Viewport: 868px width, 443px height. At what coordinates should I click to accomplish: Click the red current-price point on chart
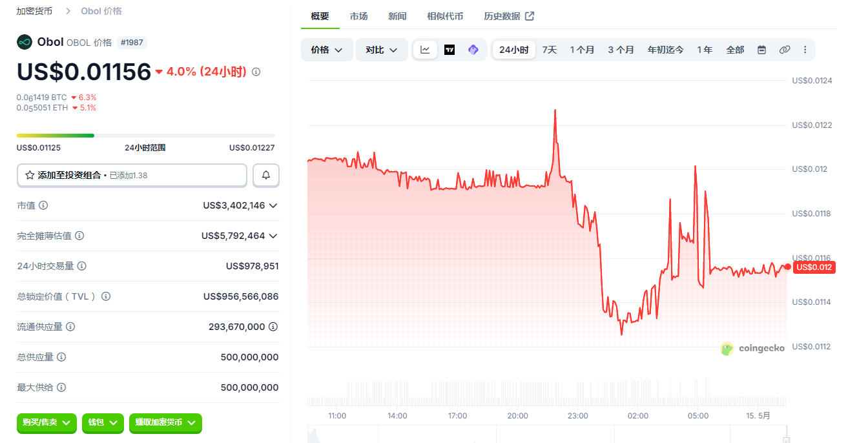[787, 267]
